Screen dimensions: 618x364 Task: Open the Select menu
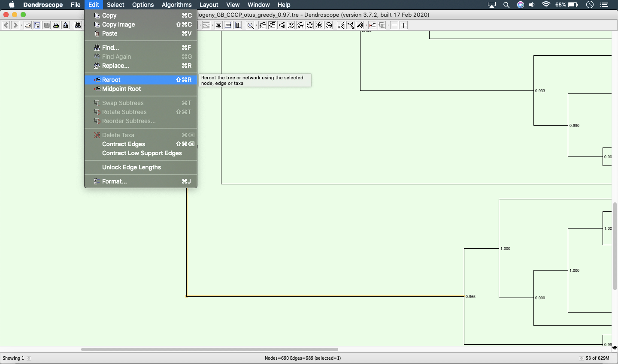coord(115,5)
